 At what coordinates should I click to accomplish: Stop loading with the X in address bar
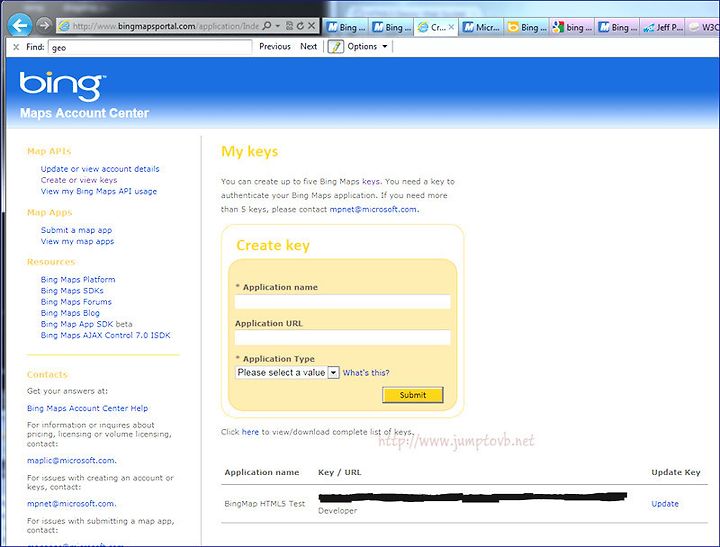pyautogui.click(x=311, y=26)
